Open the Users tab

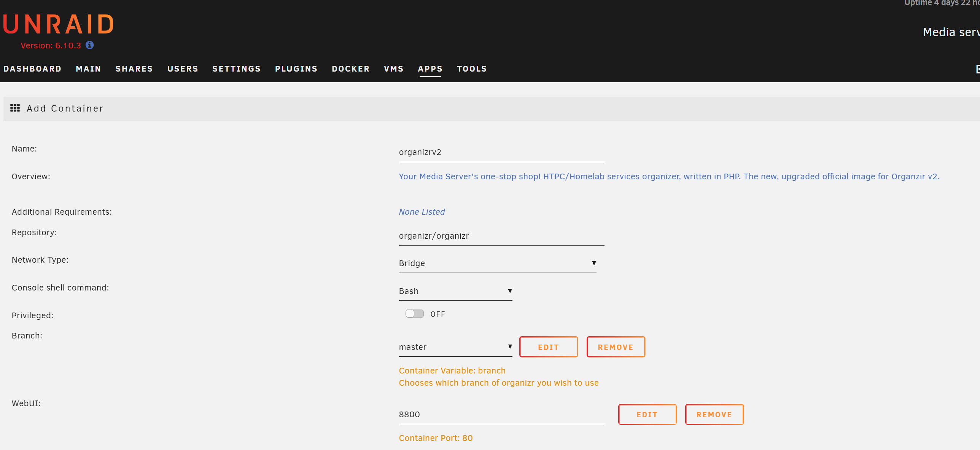click(183, 69)
